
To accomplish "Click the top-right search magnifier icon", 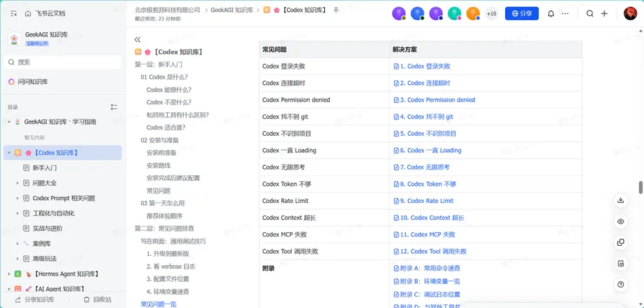I will coord(590,14).
